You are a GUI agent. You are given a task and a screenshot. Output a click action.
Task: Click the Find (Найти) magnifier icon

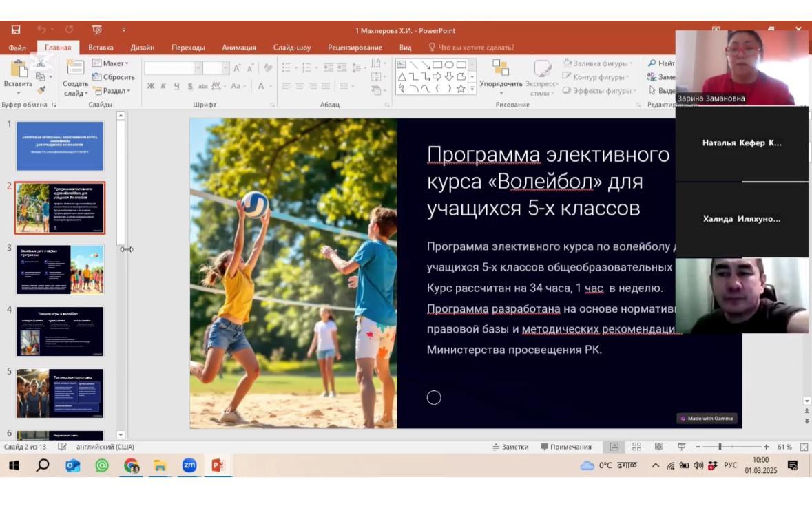(652, 63)
